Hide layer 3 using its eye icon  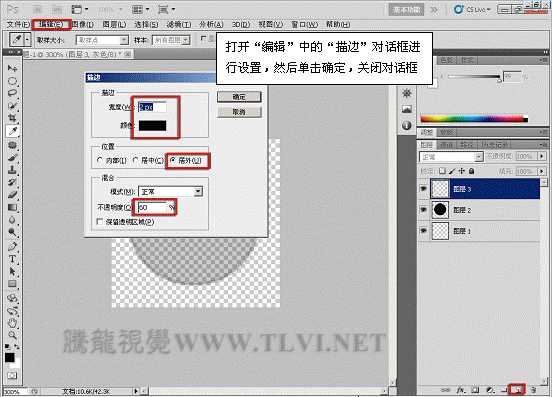pos(424,189)
